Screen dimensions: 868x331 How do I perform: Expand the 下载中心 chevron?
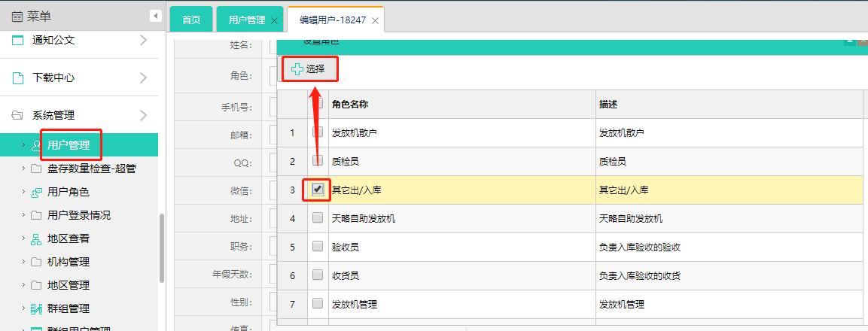143,77
